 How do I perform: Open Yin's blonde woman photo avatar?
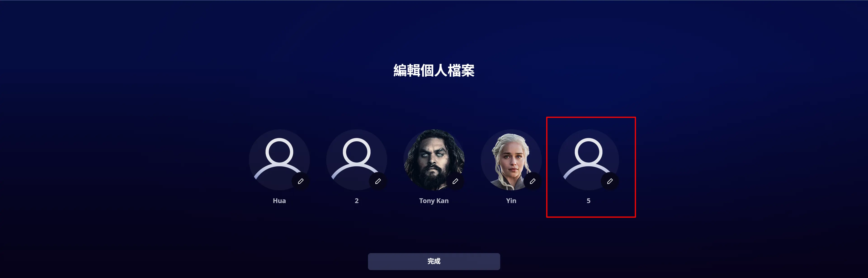coord(511,160)
